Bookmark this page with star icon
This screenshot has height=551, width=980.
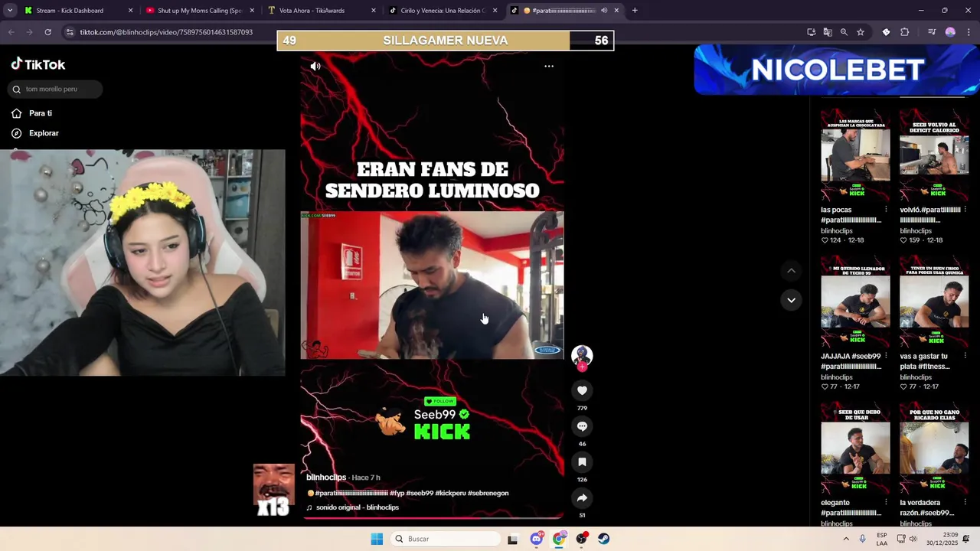click(861, 32)
